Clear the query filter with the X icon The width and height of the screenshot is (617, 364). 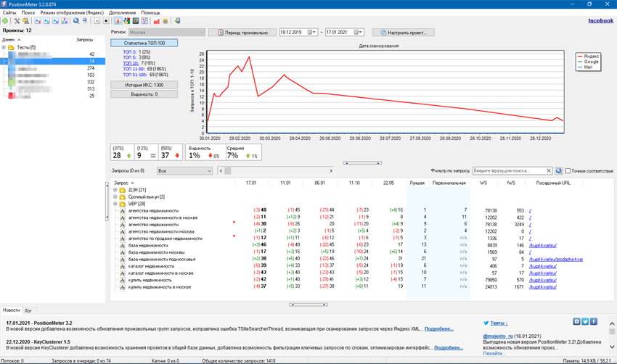(x=549, y=170)
